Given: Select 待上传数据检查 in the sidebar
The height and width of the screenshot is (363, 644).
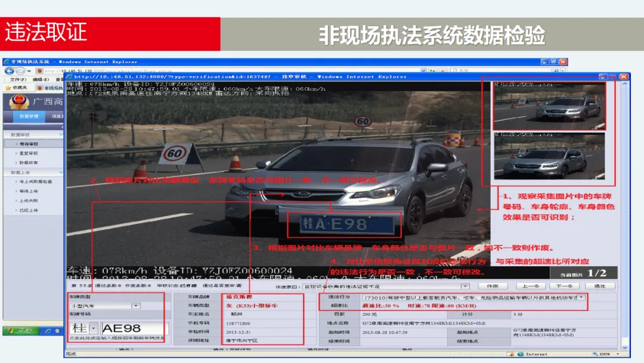Looking at the screenshot, I should (x=36, y=181).
